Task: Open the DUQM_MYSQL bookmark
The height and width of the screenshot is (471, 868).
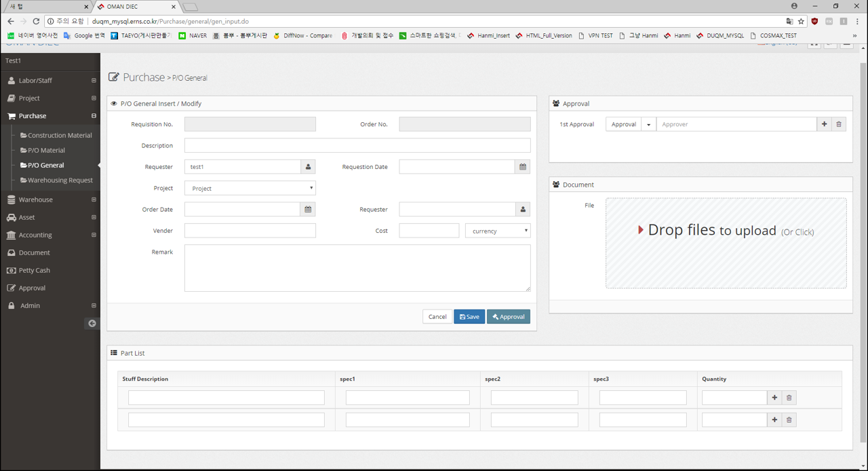Action: (719, 35)
